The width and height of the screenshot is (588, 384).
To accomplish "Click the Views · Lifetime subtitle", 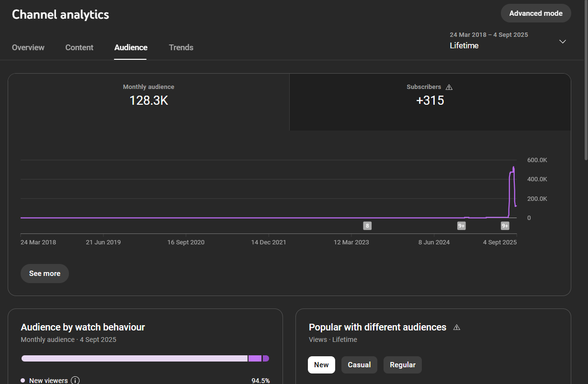I will tap(333, 340).
